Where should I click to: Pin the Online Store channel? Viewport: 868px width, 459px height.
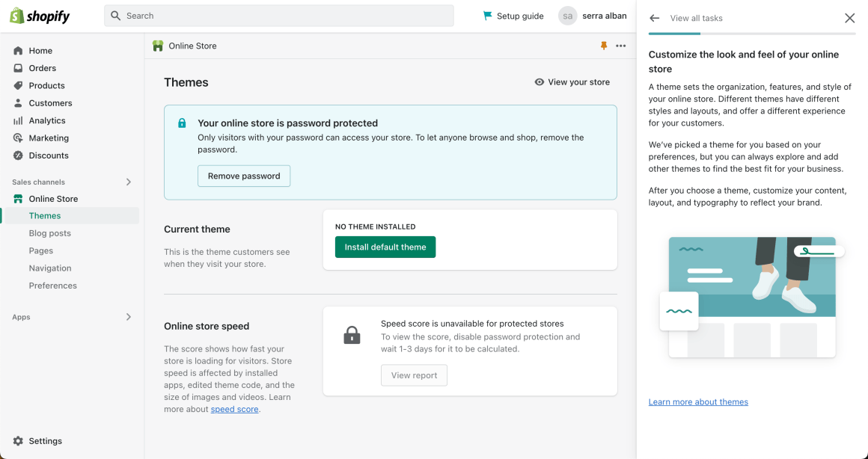click(603, 46)
